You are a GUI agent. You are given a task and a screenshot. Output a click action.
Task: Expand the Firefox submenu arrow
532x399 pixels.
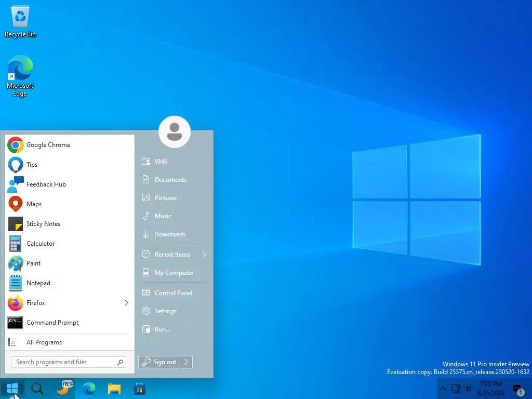[126, 303]
